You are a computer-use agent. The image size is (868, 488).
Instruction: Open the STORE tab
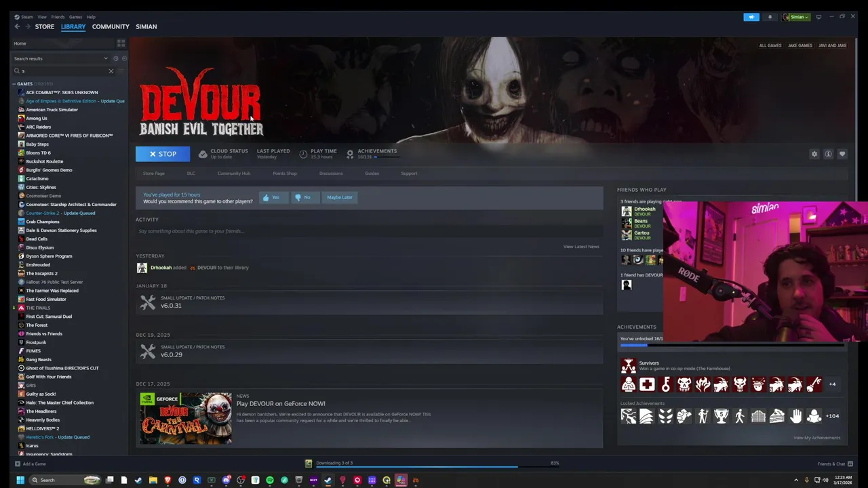45,26
